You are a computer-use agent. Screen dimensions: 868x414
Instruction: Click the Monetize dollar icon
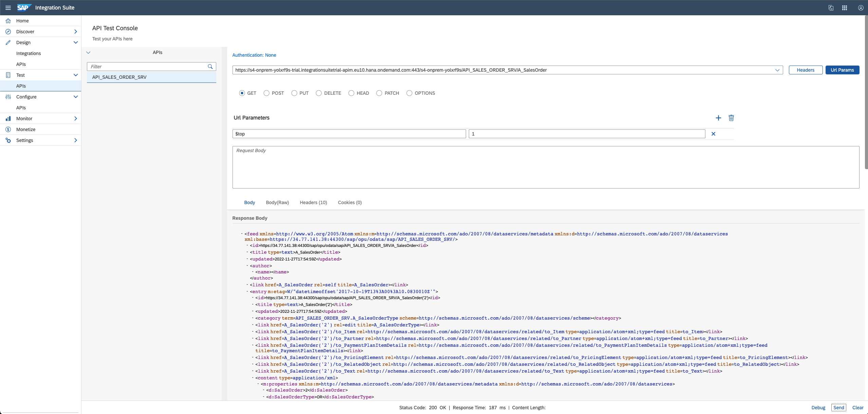click(8, 129)
